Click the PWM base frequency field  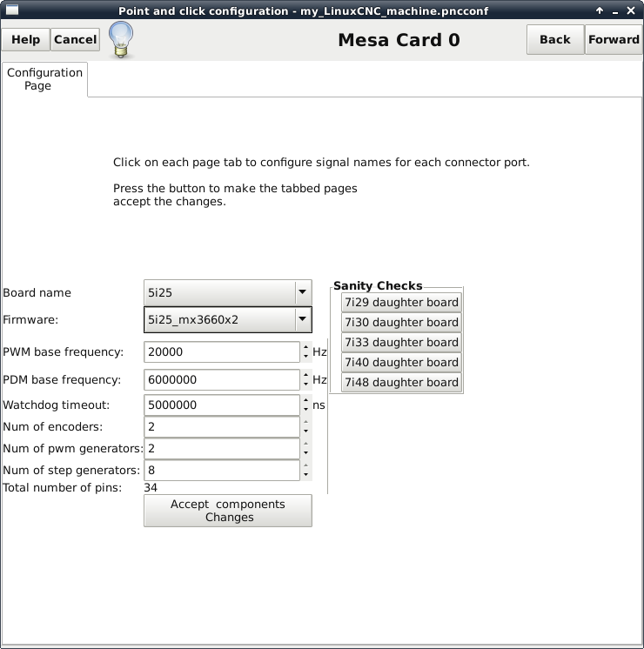[x=222, y=352]
